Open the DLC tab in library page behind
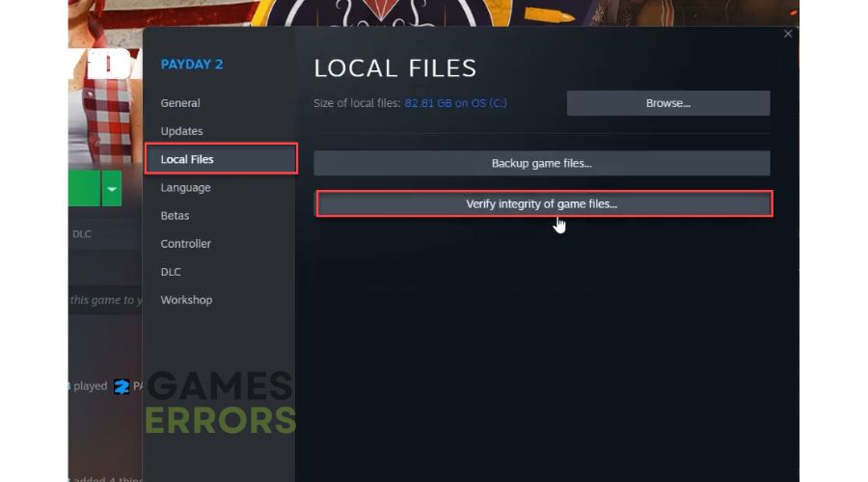Image resolution: width=868 pixels, height=482 pixels. click(82, 234)
